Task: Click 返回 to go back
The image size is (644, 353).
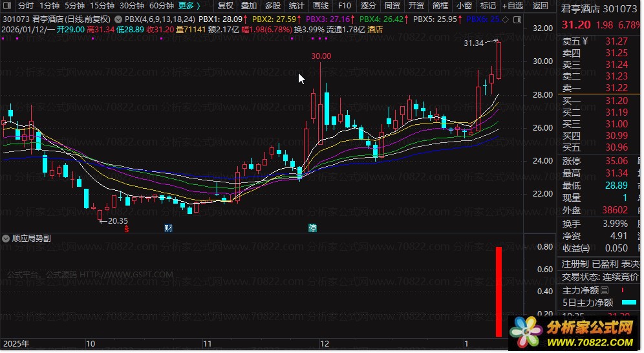Action: coord(540,6)
